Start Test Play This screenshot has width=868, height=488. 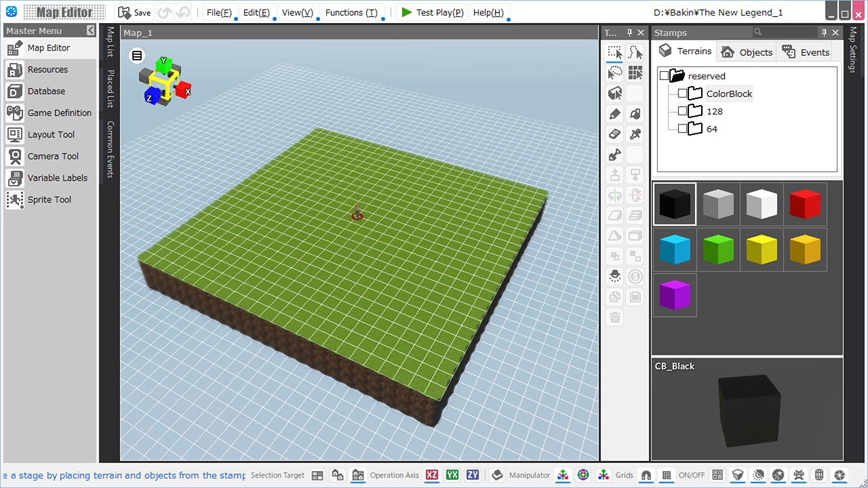pos(431,12)
